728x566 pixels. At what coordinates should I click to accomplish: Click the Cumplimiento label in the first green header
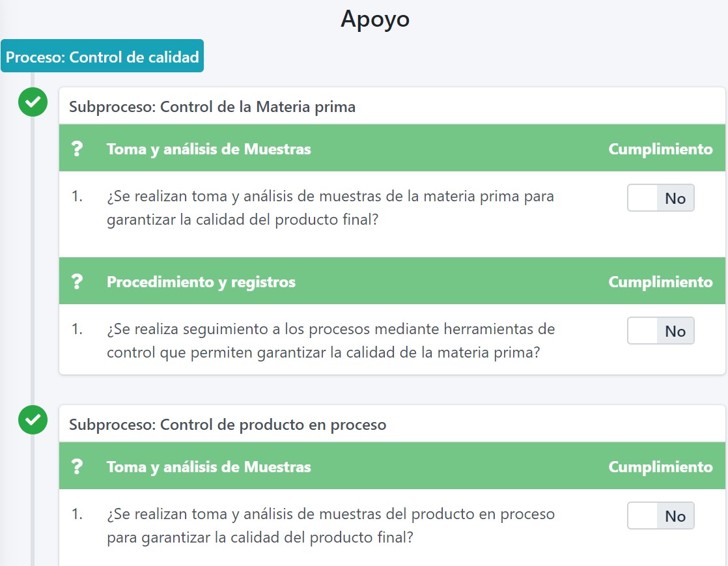click(660, 149)
